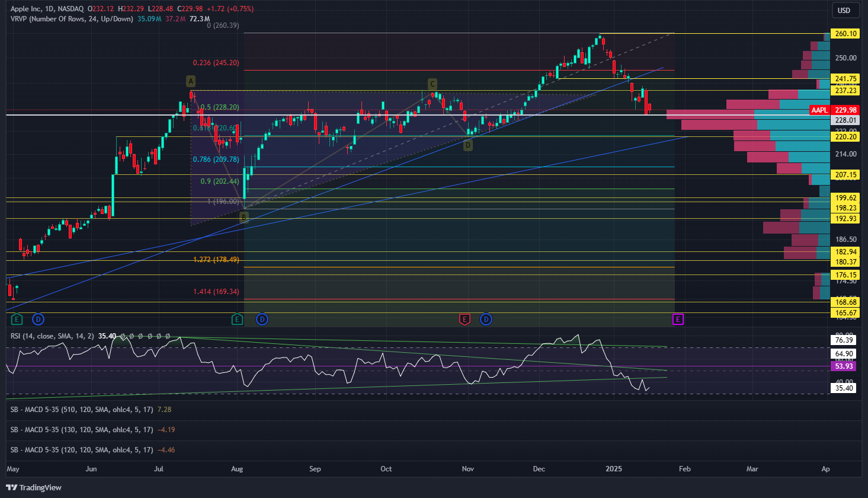Click the Aug label on time axis

237,469
